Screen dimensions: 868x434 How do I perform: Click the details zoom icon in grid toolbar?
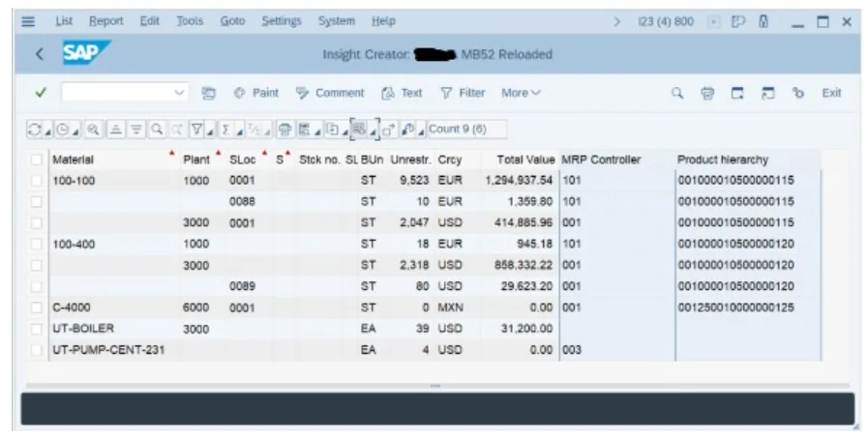point(94,130)
